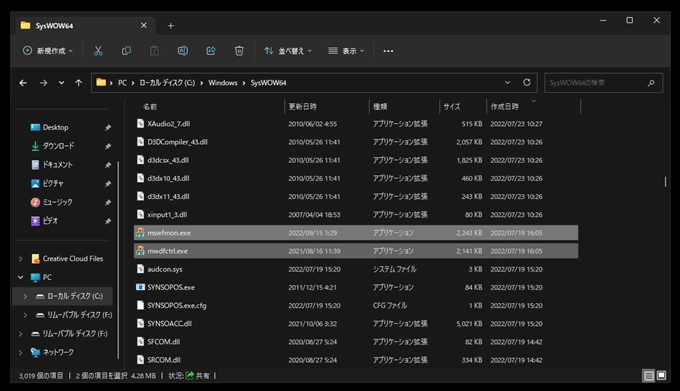Screen dimensions: 680x391
Task: Open the 表示 view dropdown
Action: coord(346,51)
